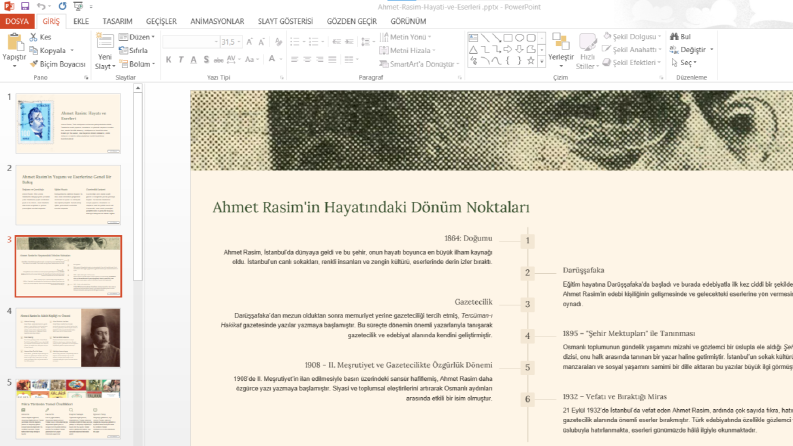793x446 pixels.
Task: Select the oval shape in shapes gallery
Action: point(519,37)
